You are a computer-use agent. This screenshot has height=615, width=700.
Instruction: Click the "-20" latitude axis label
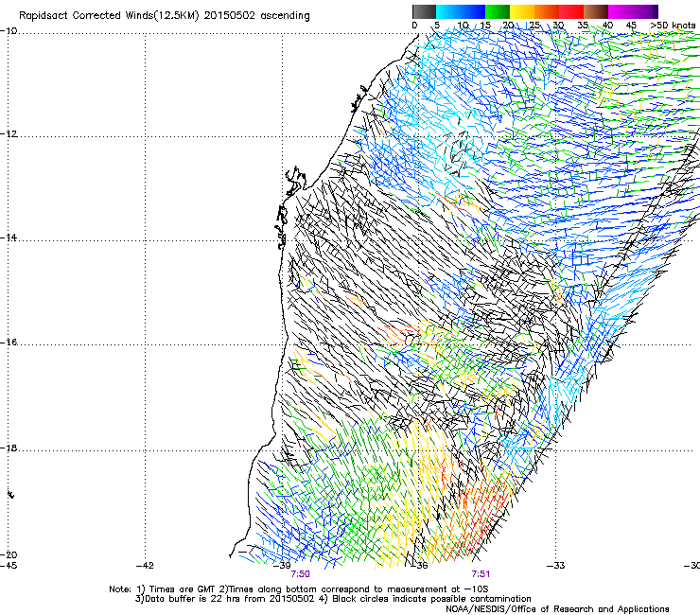[9, 555]
